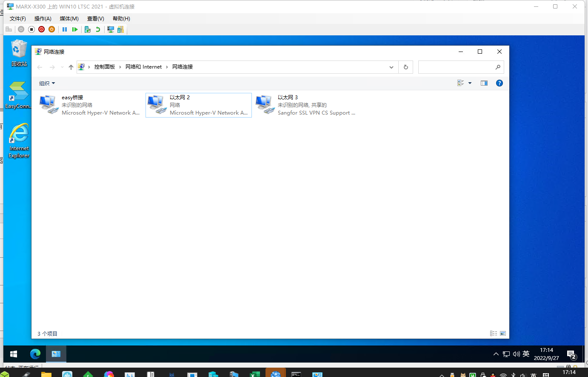Expand the view options dropdown arrow

pyautogui.click(x=470, y=83)
